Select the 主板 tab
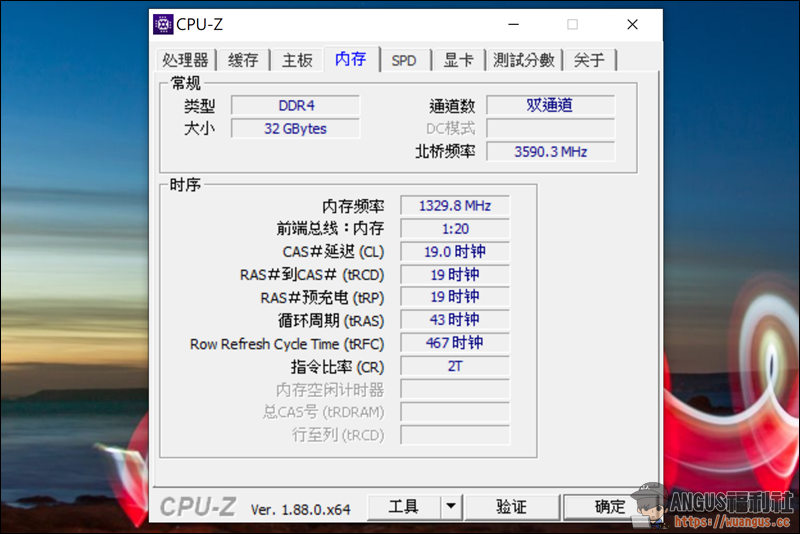This screenshot has width=800, height=534. pyautogui.click(x=297, y=60)
